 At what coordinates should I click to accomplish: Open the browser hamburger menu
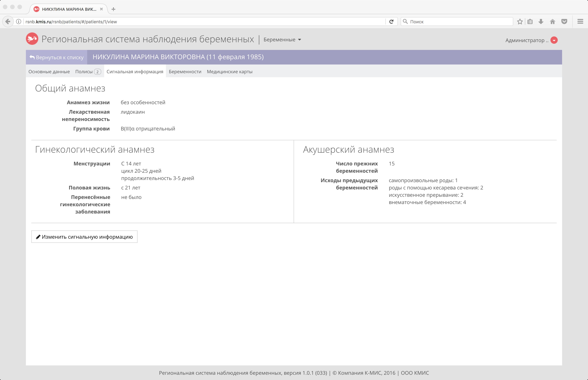coord(580,22)
